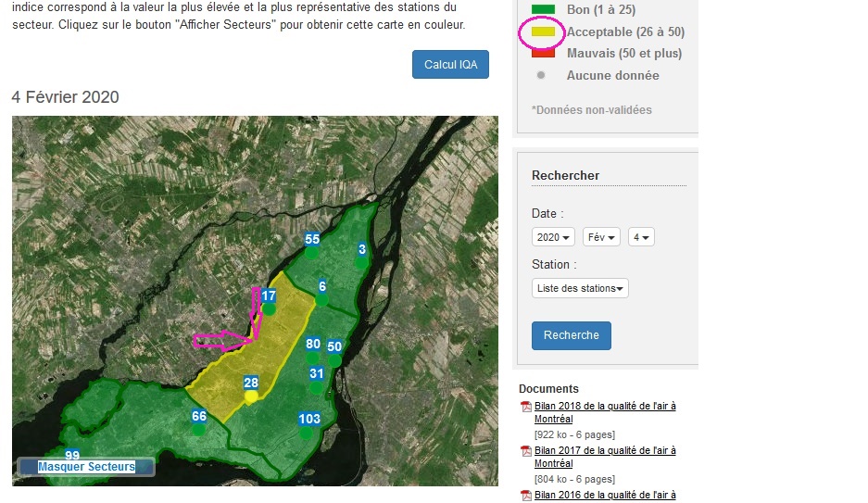Click the Recherche button
This screenshot has width=868, height=503.
(571, 335)
